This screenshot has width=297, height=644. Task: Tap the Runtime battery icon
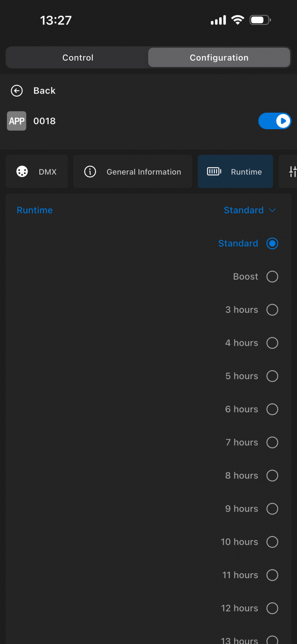(214, 172)
